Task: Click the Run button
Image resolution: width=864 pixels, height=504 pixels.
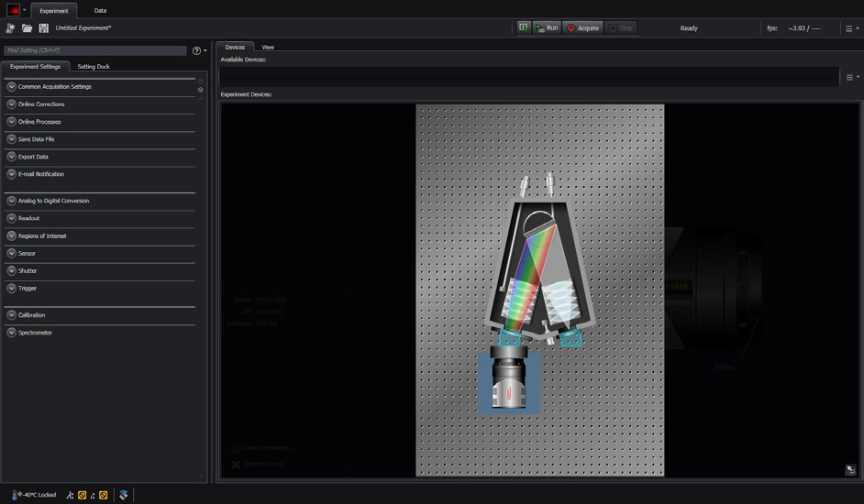Action: (x=547, y=28)
